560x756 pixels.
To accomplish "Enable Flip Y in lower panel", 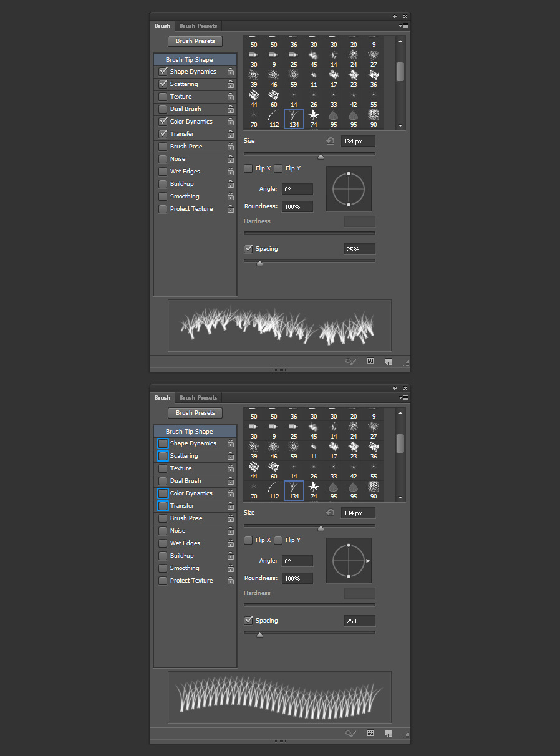I will (x=278, y=540).
